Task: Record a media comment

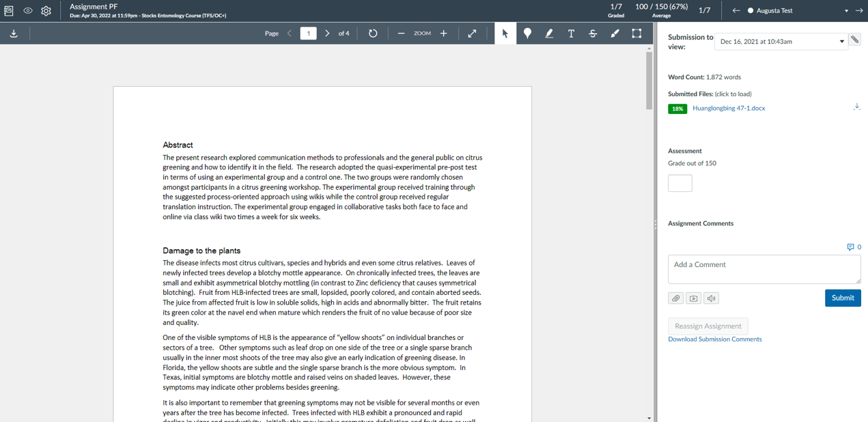Action: coord(694,298)
